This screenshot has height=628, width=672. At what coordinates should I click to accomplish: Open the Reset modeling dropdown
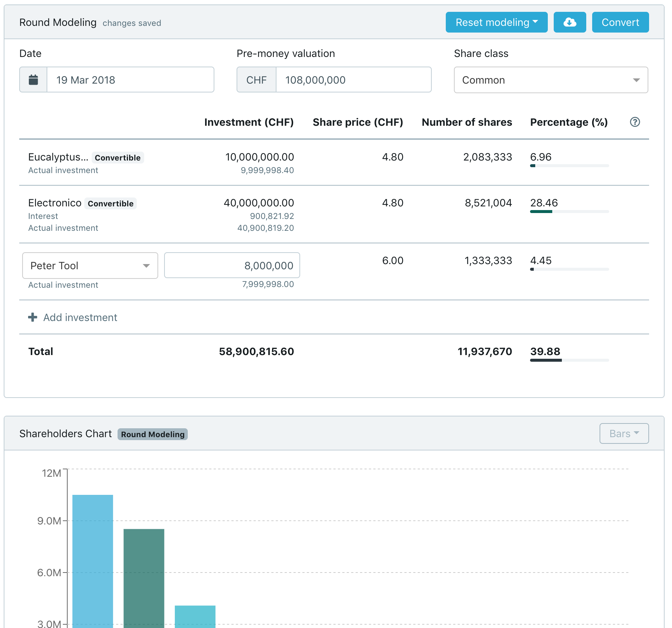pyautogui.click(x=496, y=22)
